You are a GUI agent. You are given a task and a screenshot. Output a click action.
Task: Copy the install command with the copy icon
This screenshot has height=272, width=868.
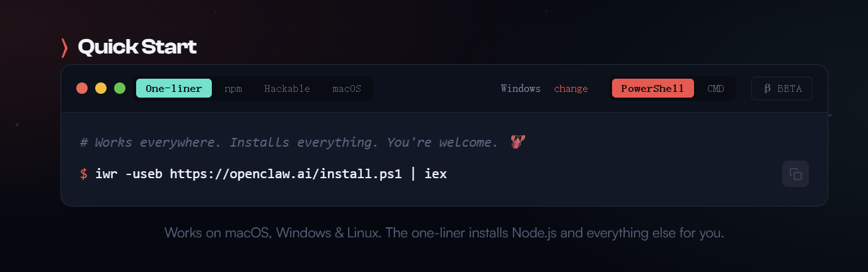click(796, 174)
